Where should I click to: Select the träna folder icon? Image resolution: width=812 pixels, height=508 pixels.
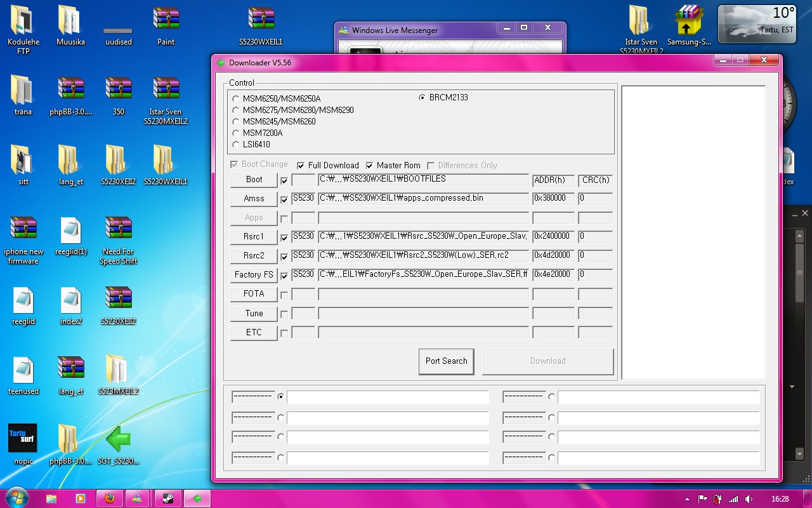[23, 95]
